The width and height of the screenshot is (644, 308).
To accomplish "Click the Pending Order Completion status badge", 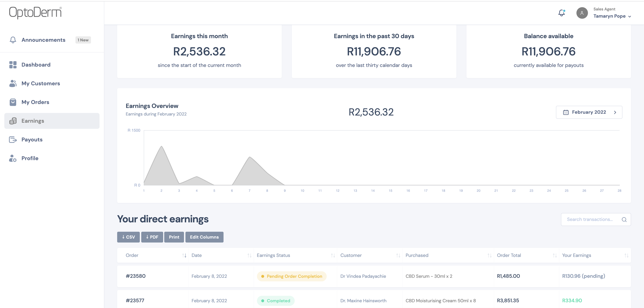I will pos(291,277).
